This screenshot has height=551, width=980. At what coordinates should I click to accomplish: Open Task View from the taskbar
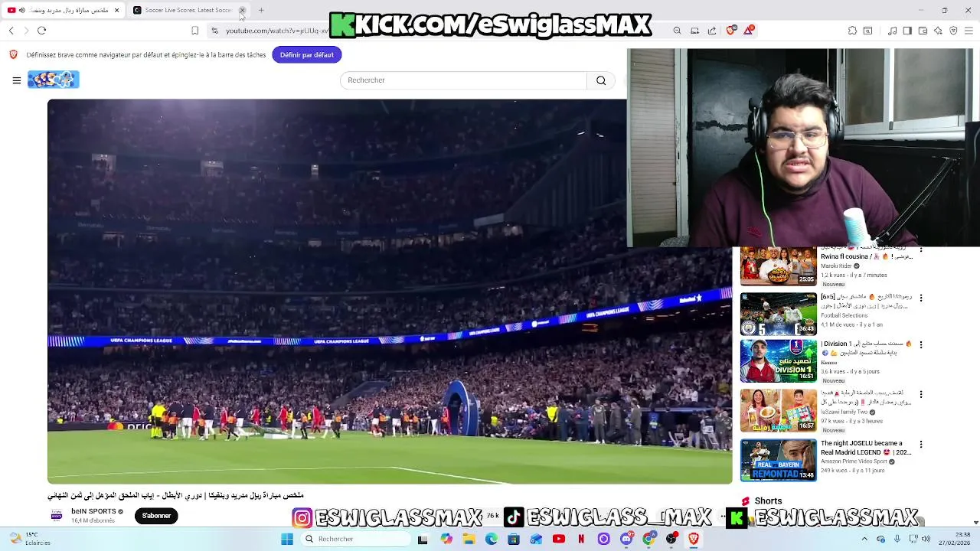(423, 539)
